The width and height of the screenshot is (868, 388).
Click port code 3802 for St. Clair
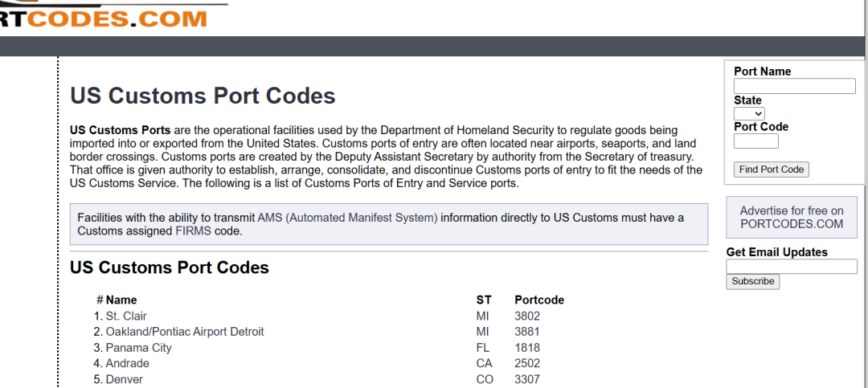coord(527,316)
